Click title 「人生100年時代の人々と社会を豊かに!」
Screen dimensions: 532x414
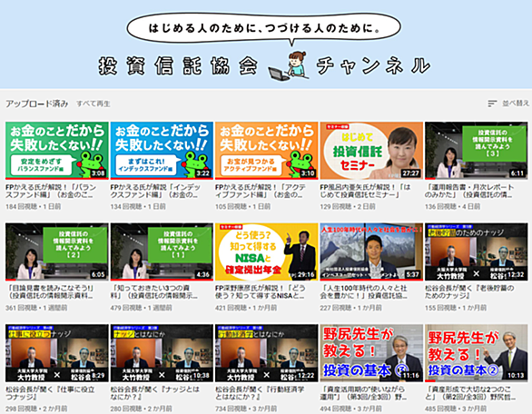tap(364, 292)
